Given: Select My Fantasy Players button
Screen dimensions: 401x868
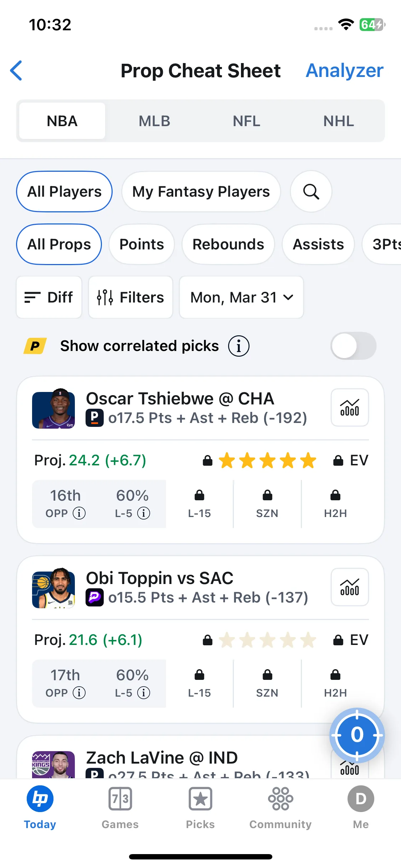Looking at the screenshot, I should tap(201, 192).
